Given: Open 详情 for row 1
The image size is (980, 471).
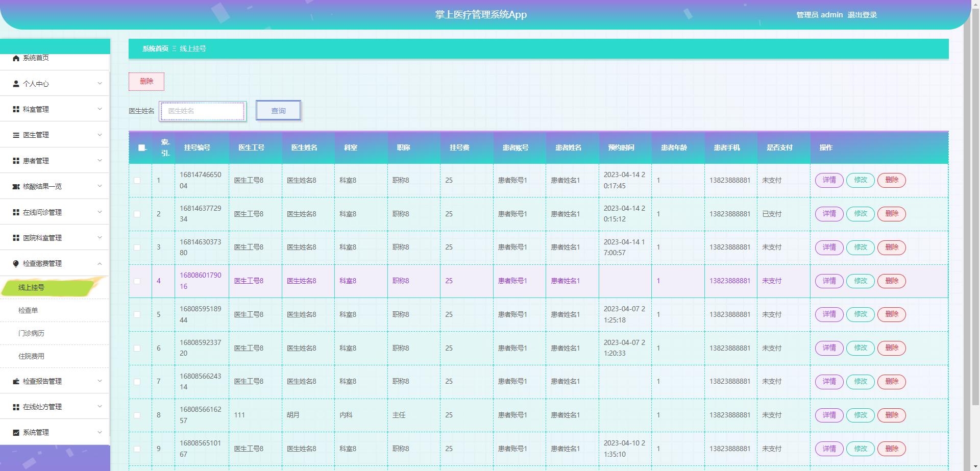Looking at the screenshot, I should 829,180.
